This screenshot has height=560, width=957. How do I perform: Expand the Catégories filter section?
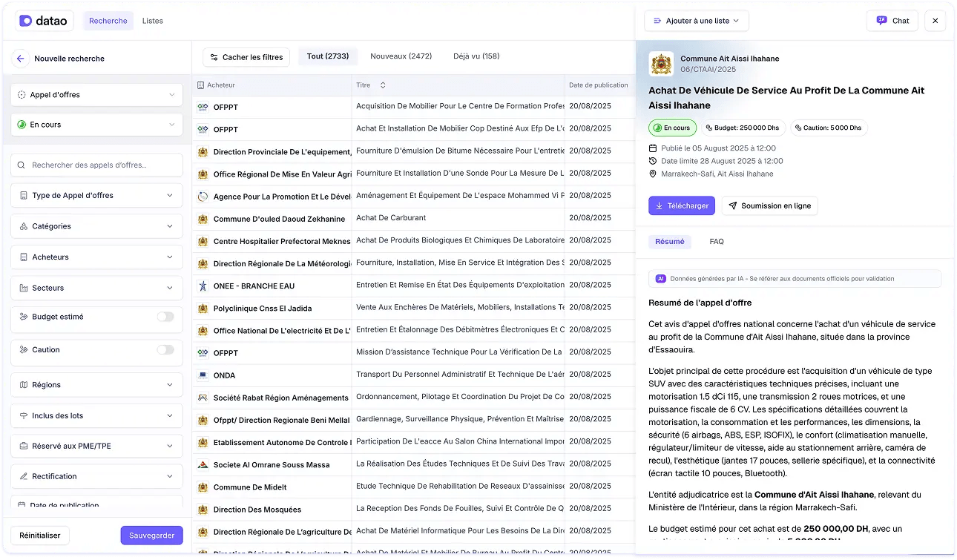pyautogui.click(x=96, y=225)
